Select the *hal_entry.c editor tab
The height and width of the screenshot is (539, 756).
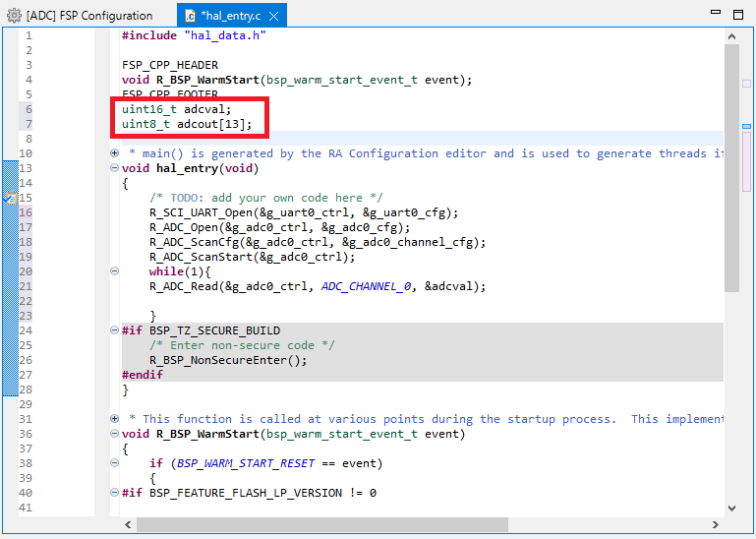coord(231,16)
